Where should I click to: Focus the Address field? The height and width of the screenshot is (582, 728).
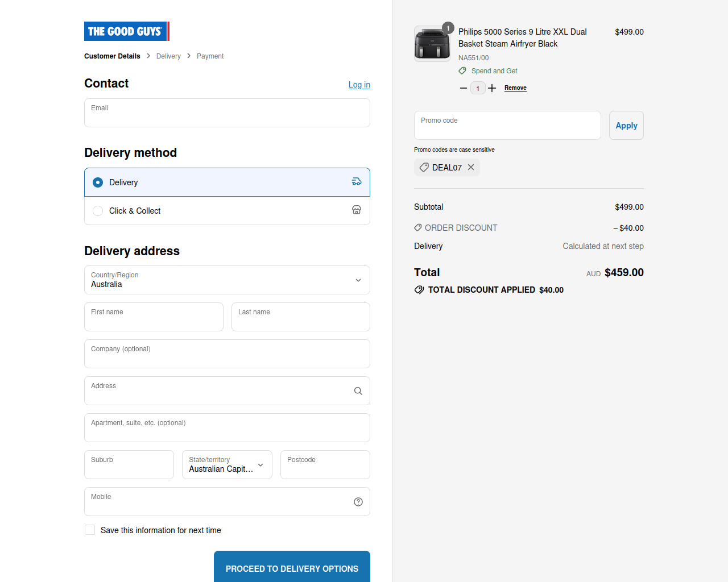[227, 391]
